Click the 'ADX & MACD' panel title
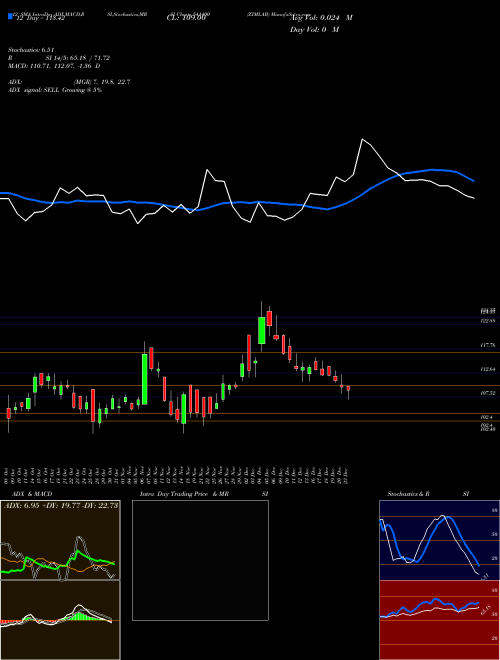 coord(32,494)
